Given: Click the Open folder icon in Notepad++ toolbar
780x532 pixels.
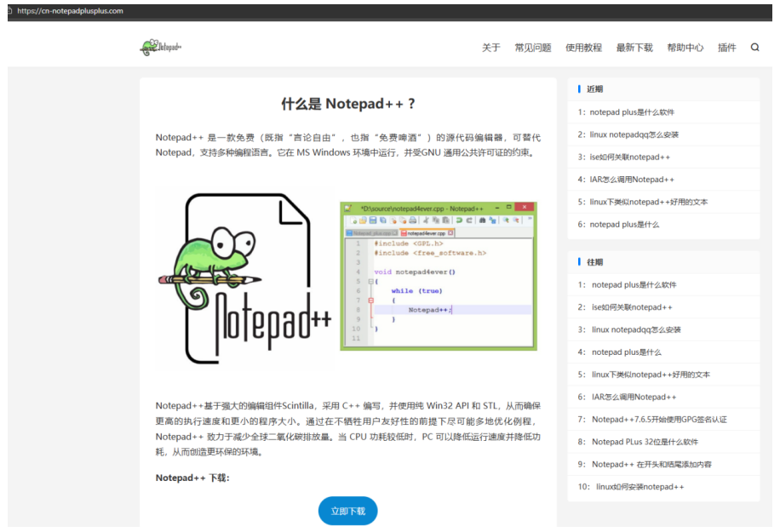Looking at the screenshot, I should [362, 220].
